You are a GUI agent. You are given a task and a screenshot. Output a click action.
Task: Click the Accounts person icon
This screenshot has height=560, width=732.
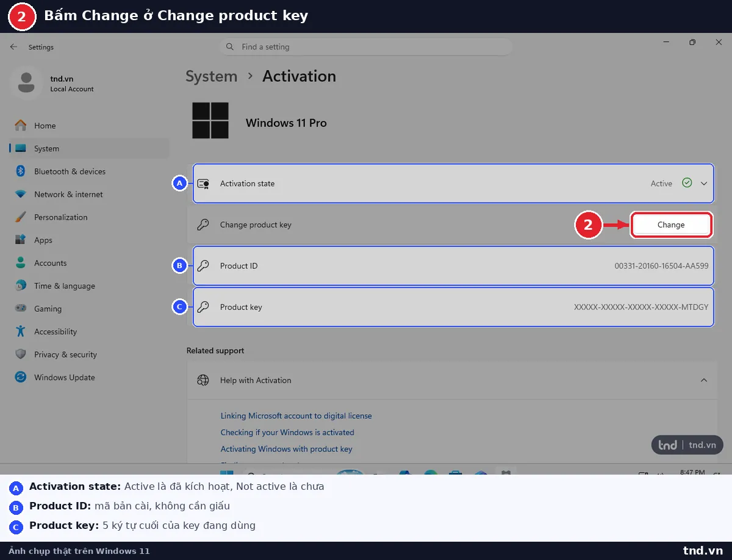(x=21, y=263)
